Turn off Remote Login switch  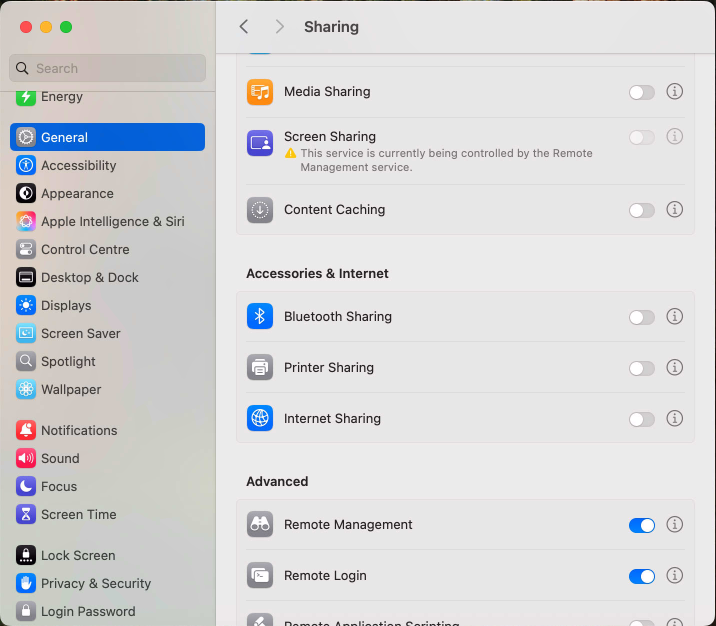642,576
